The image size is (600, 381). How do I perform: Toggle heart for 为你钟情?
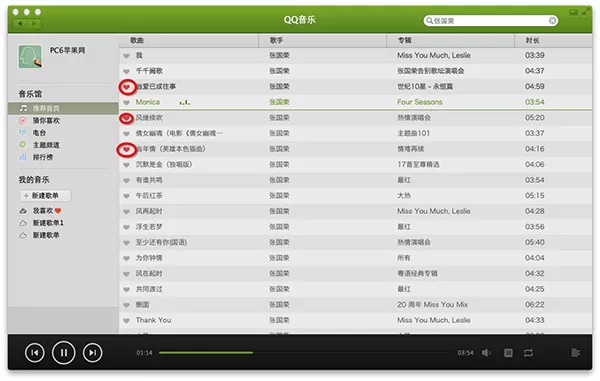(126, 259)
